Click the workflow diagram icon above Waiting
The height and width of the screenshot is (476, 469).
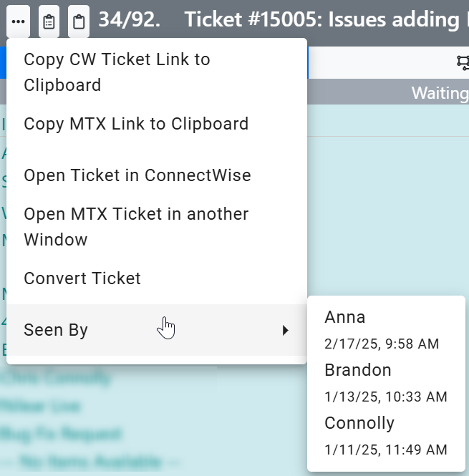click(463, 63)
